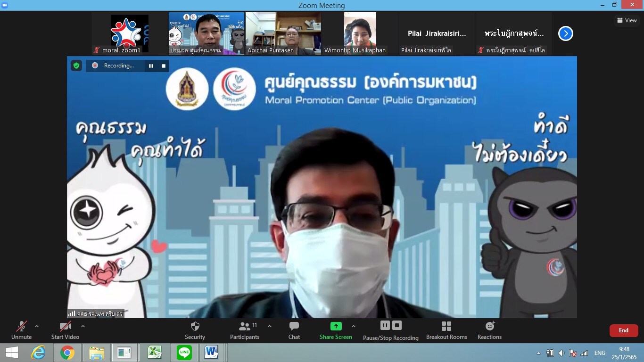Open Google Chrome from taskbar

pyautogui.click(x=67, y=353)
